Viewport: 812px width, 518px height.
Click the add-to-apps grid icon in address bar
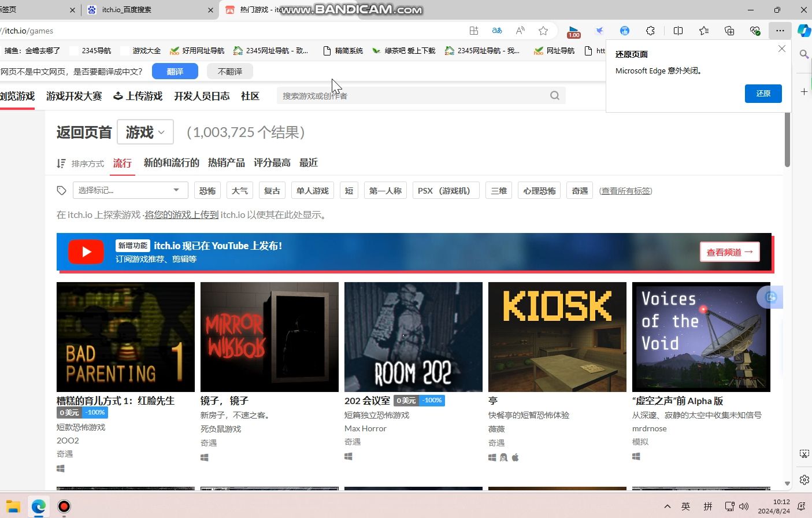pyautogui.click(x=474, y=31)
